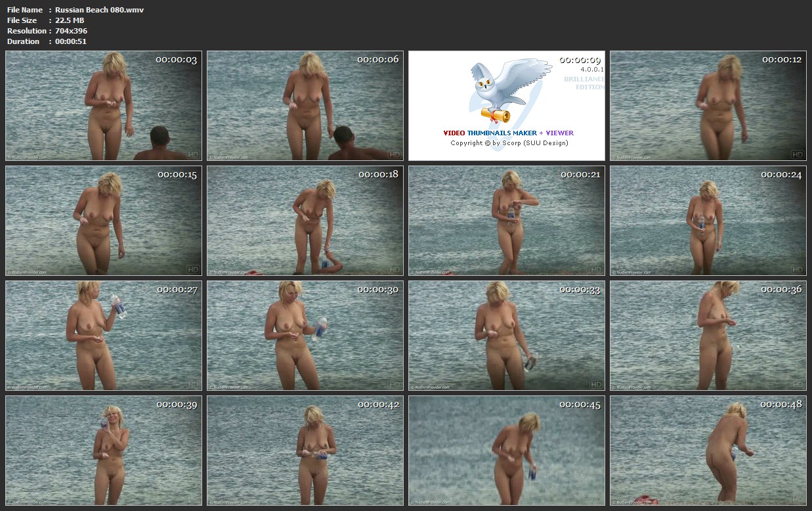The height and width of the screenshot is (511, 812).
Task: Choose the frame at 00:00:27
Action: (104, 336)
